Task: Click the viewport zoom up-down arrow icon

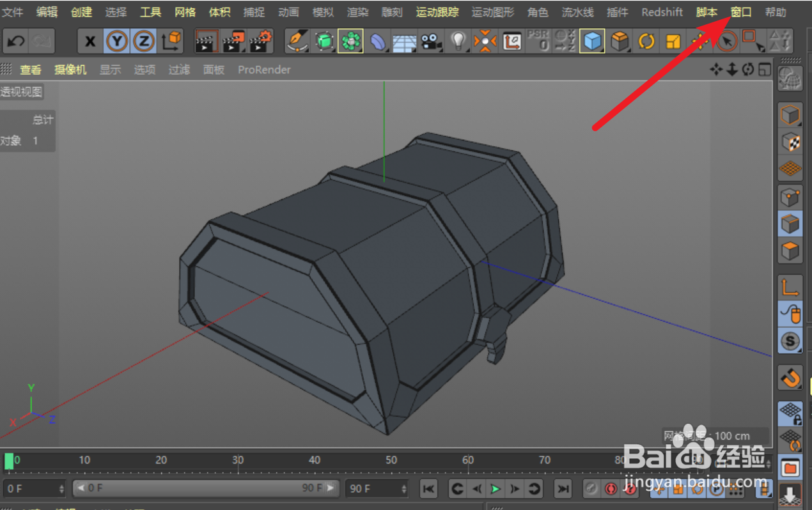Action: (732, 70)
